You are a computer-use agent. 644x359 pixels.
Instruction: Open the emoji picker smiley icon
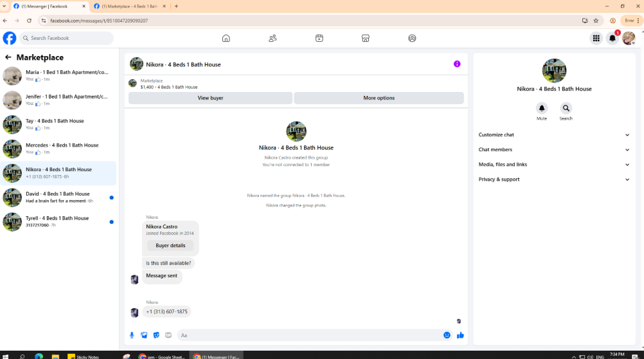(447, 335)
